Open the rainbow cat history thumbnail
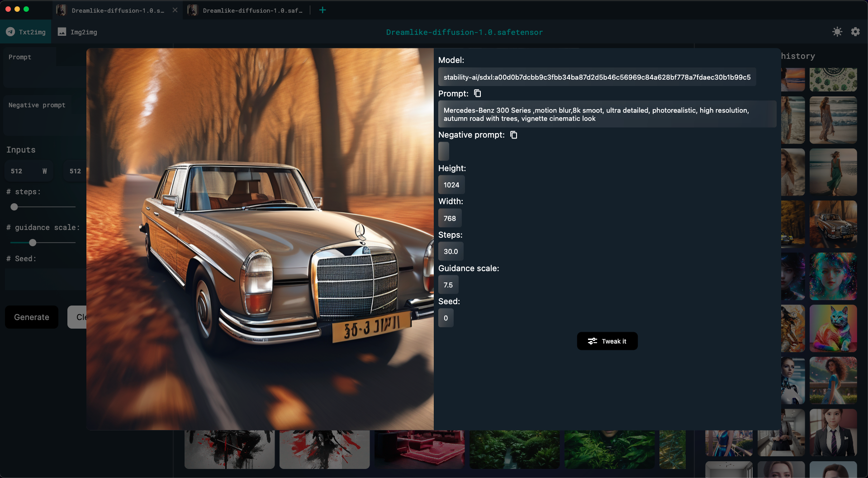 point(833,329)
